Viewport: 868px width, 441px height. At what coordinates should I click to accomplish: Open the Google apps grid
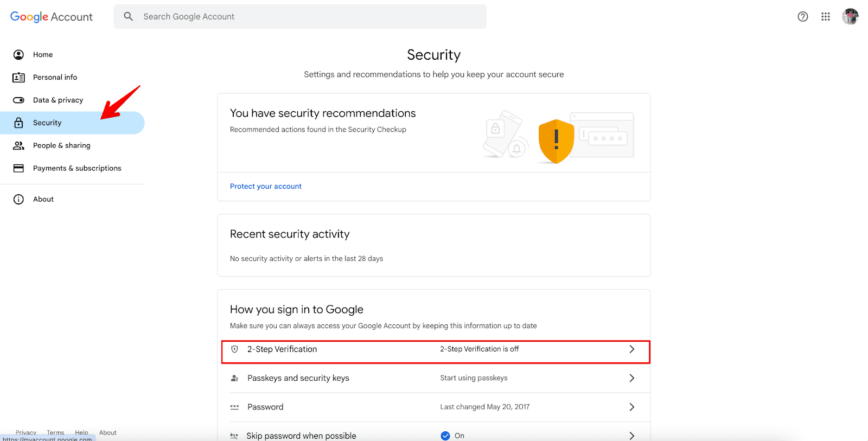point(826,17)
